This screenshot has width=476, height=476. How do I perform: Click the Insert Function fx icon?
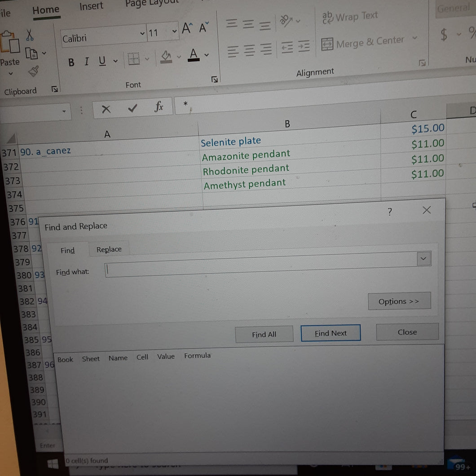click(159, 106)
